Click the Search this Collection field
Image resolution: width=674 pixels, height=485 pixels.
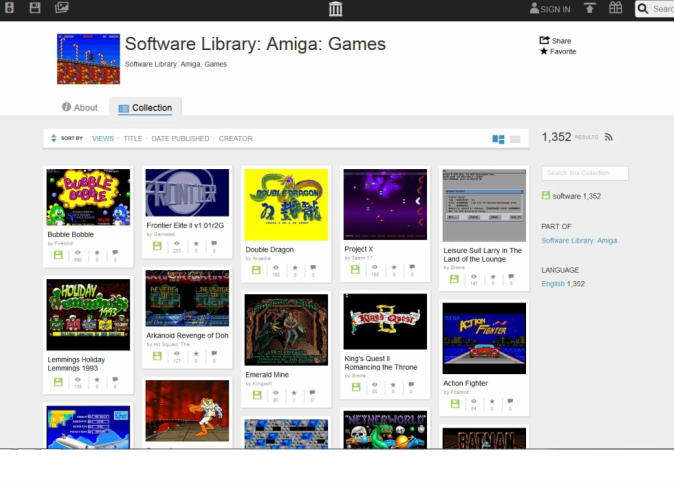point(585,173)
